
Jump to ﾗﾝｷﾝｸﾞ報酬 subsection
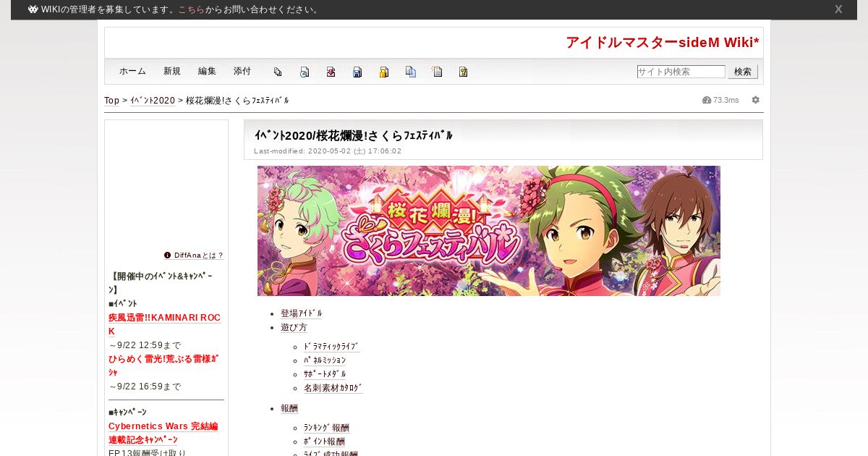pos(326,428)
